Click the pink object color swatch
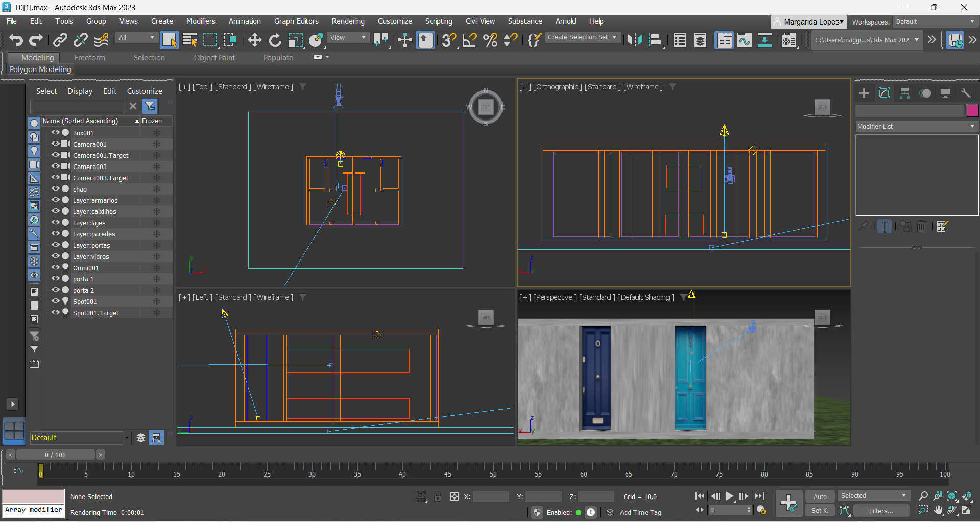The width and height of the screenshot is (980, 522). click(972, 111)
